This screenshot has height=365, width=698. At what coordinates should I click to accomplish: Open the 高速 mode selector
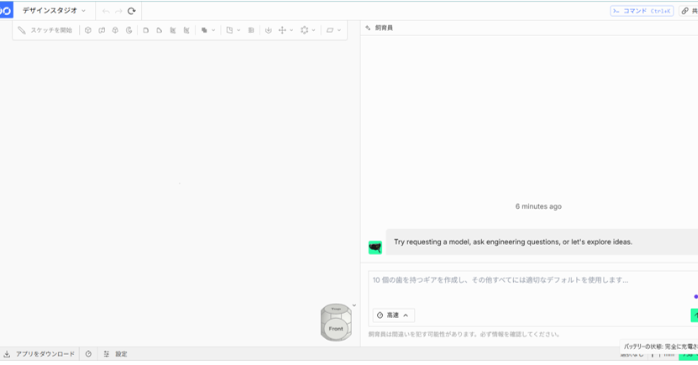(393, 315)
